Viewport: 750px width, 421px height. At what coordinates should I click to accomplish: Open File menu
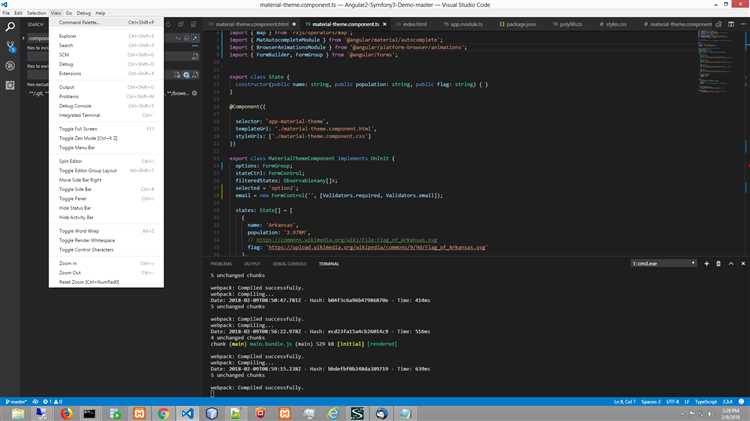pos(6,13)
